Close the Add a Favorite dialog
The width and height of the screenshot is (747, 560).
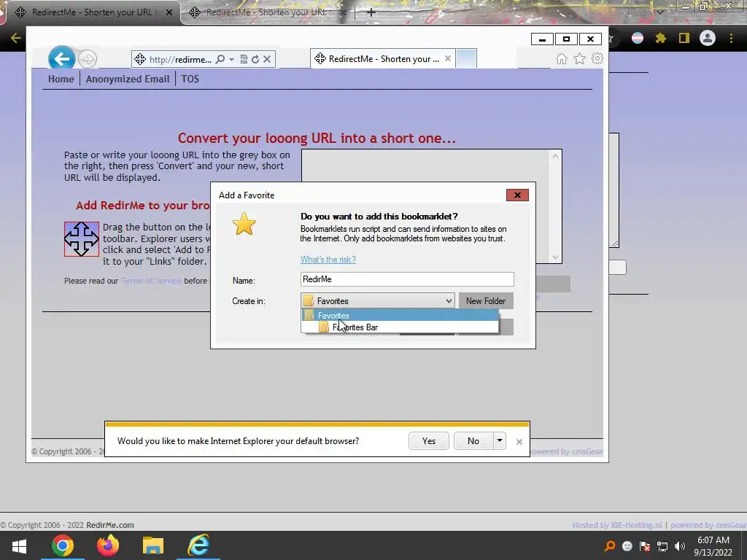coord(517,195)
